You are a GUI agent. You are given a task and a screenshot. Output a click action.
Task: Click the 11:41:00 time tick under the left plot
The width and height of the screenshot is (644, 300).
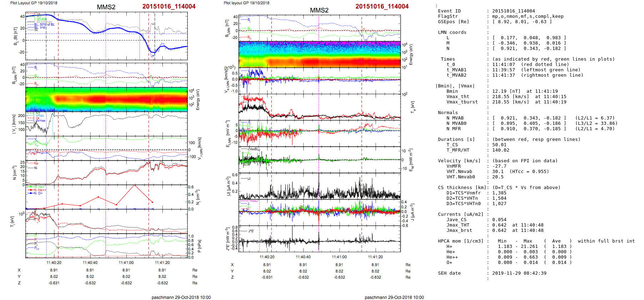pyautogui.click(x=126, y=263)
